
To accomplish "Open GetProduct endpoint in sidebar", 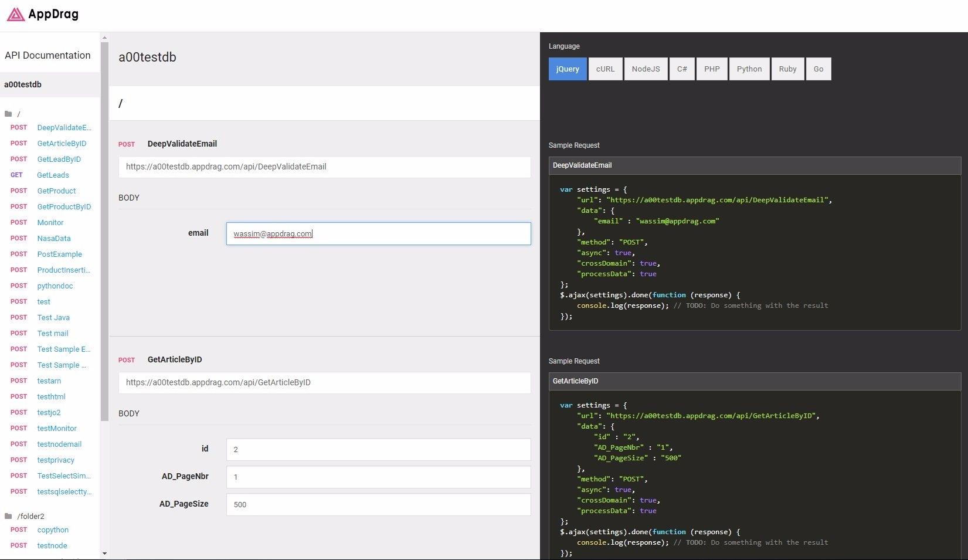I will click(56, 191).
